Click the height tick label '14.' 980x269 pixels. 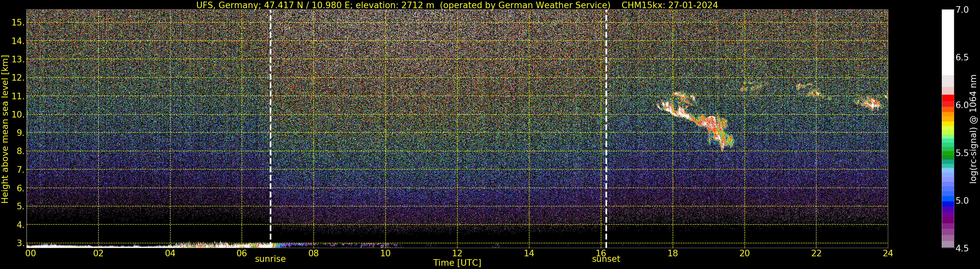[x=18, y=41]
